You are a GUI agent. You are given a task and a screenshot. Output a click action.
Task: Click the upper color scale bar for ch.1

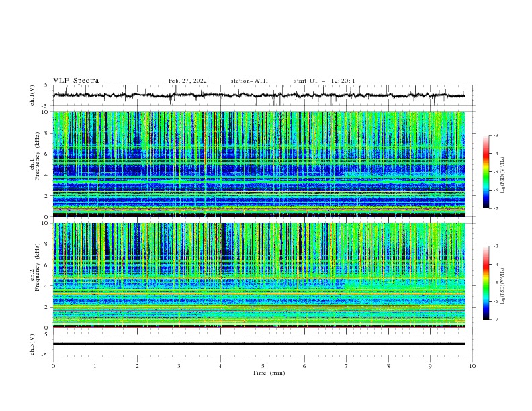[x=486, y=171]
